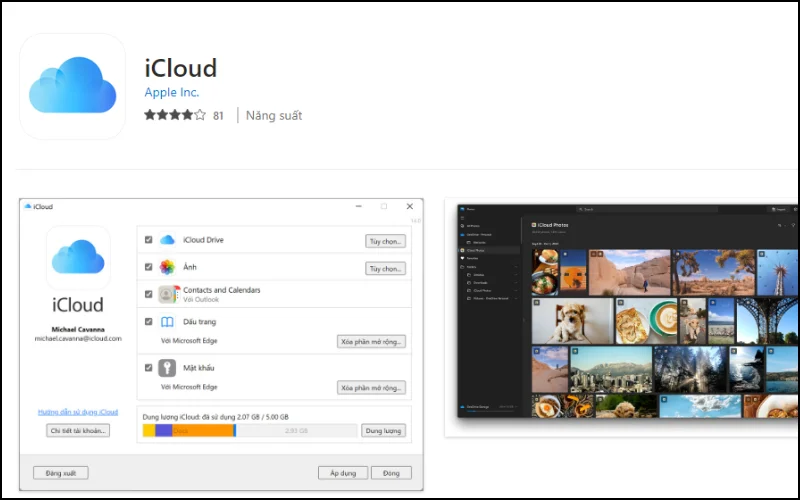Open the Joshua tree desert photo thumbnail
The width and height of the screenshot is (800, 500).
click(713, 272)
